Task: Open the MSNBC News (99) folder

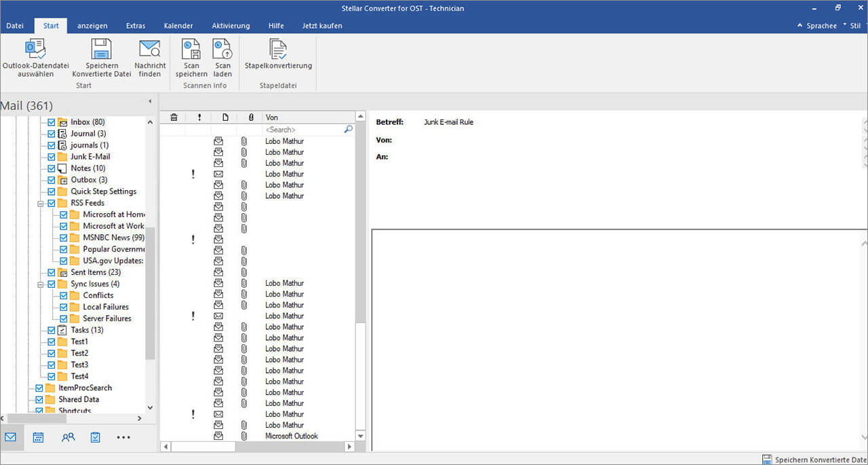Action: 114,238
